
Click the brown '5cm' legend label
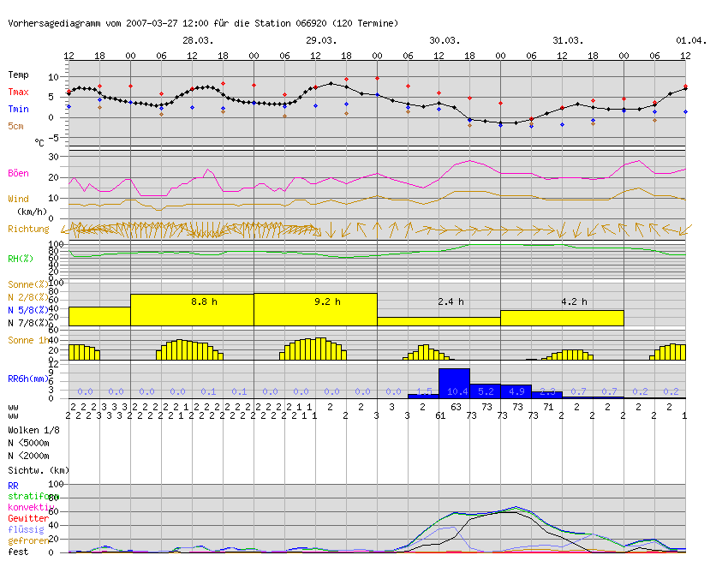click(x=15, y=126)
